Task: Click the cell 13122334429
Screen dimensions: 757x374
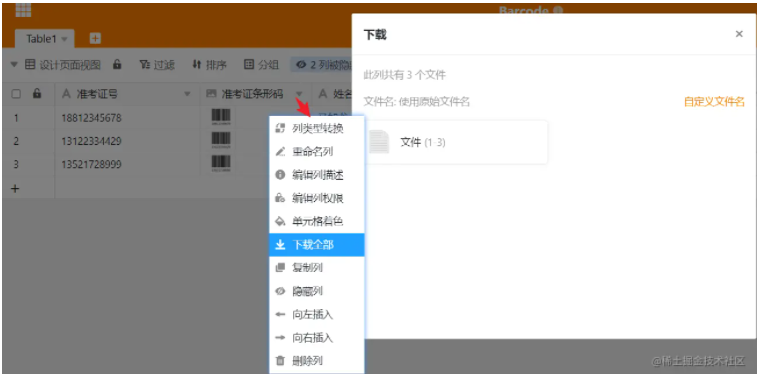Action: click(127, 141)
